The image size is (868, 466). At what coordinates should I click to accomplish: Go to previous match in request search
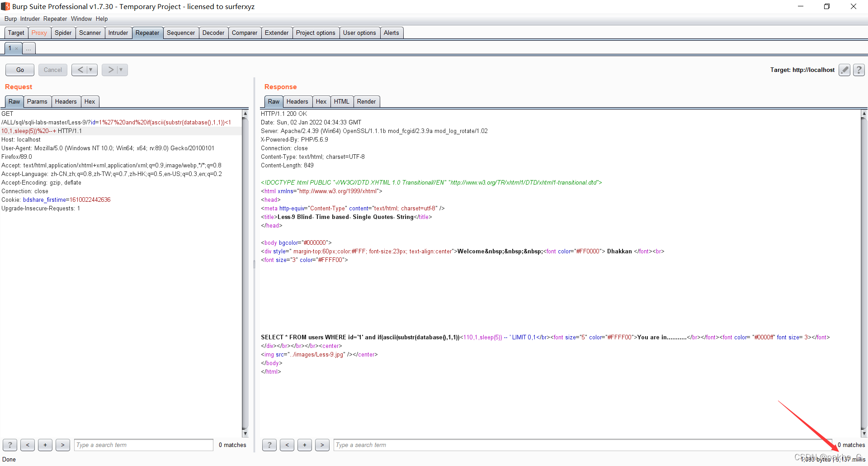coord(28,445)
